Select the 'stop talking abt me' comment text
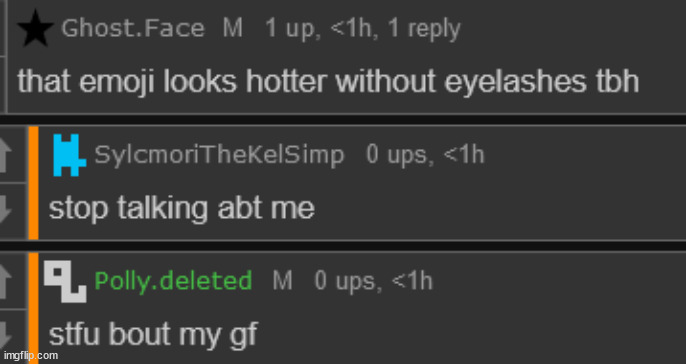The image size is (686, 364). [182, 209]
